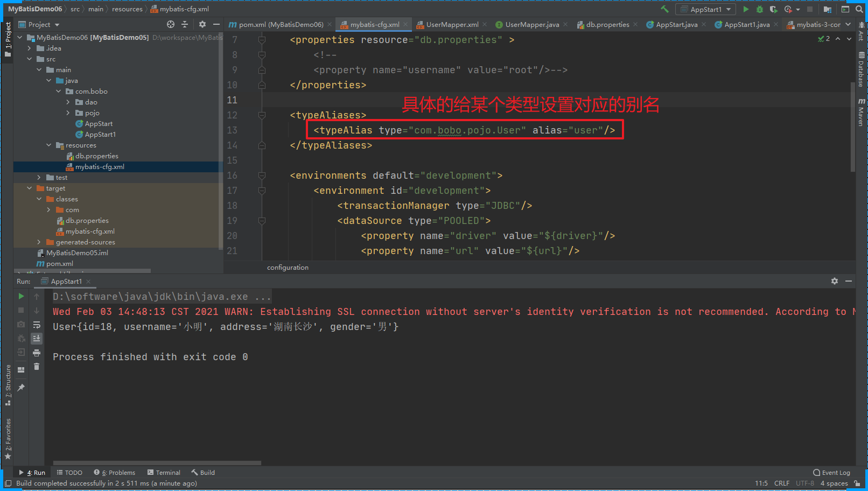Image resolution: width=868 pixels, height=491 pixels.
Task: Select mybatis-cfg.xml under resources
Action: [100, 166]
